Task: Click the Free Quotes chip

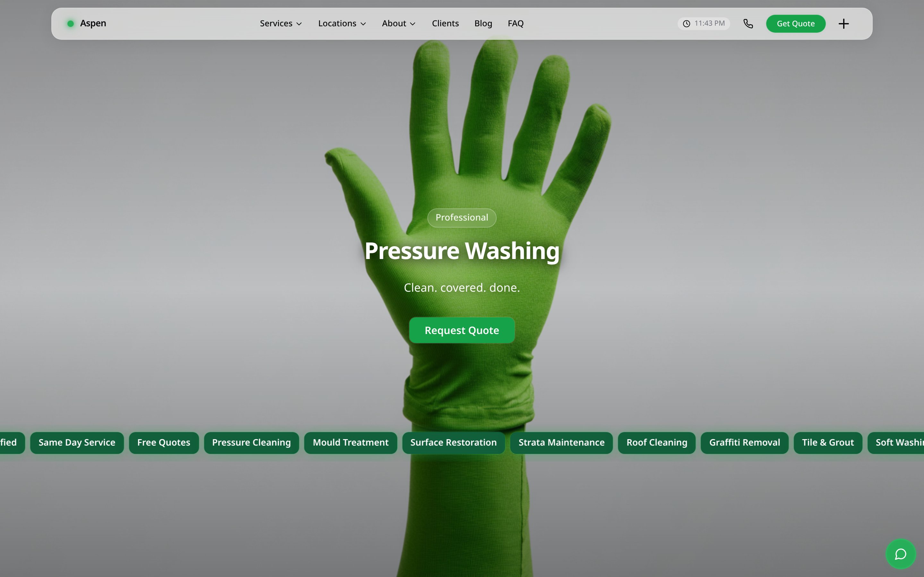Action: 164,443
